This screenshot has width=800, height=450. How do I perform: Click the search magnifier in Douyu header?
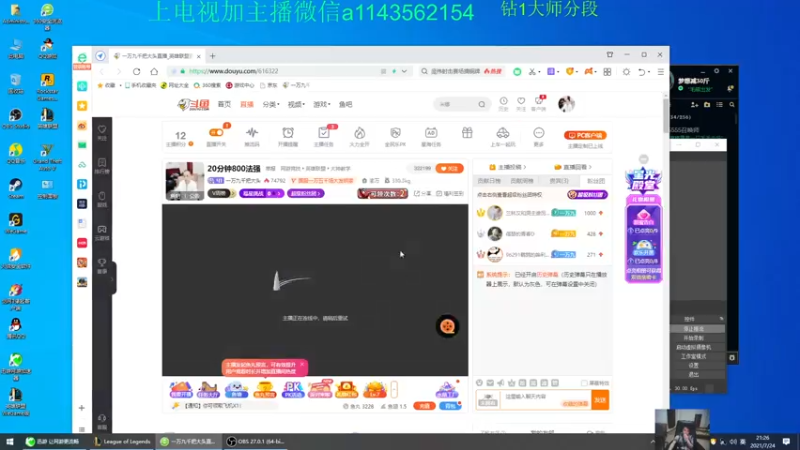[482, 104]
